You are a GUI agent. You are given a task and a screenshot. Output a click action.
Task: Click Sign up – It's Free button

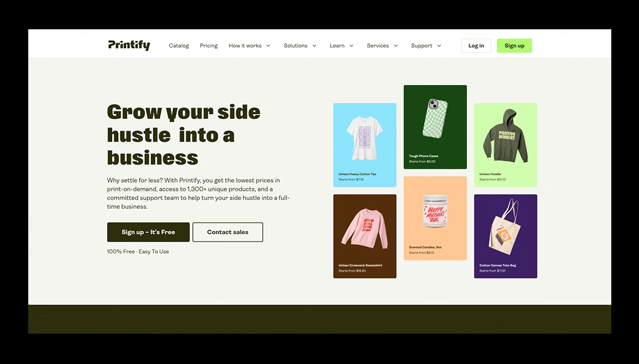pos(148,232)
